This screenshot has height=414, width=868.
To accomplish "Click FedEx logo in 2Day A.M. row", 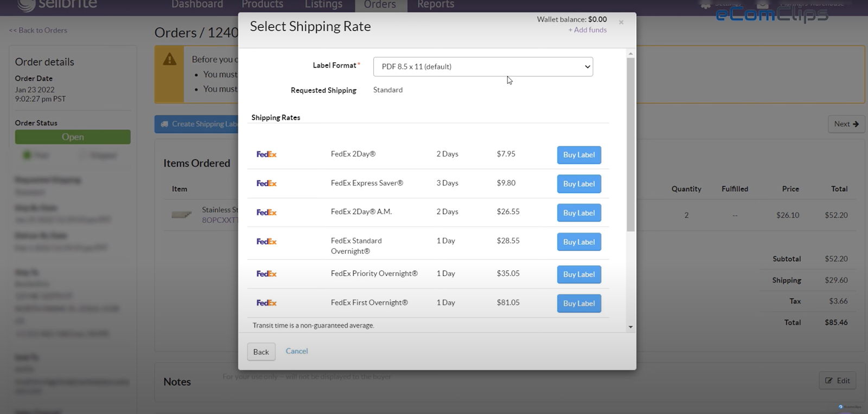I will (x=266, y=212).
